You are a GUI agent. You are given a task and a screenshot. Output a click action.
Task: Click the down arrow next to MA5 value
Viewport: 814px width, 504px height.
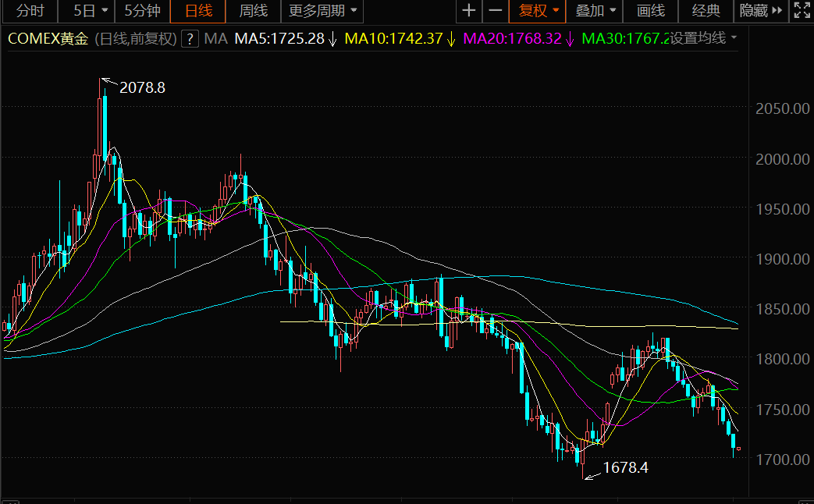coord(332,39)
